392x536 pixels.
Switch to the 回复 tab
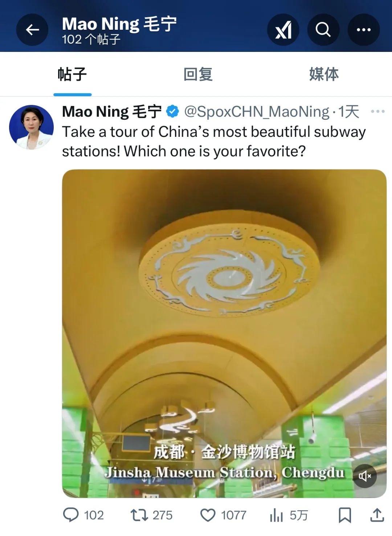pos(198,74)
